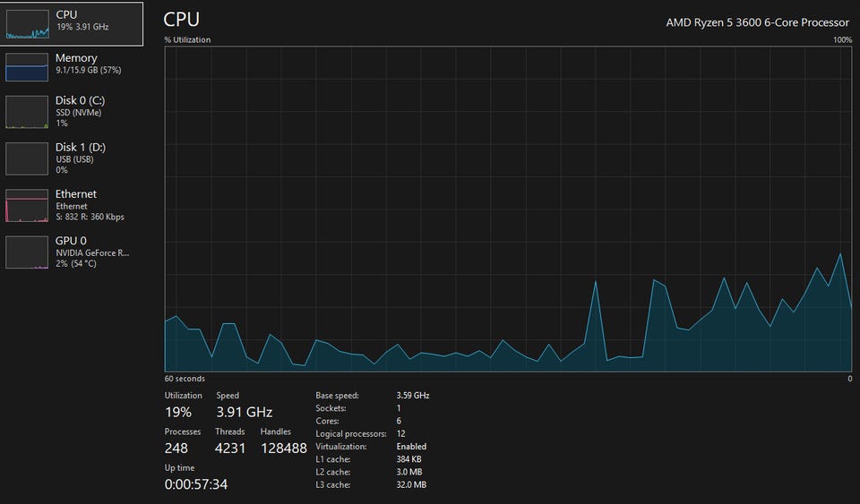860x504 pixels.
Task: Click the large CPU heading
Action: pyautogui.click(x=182, y=20)
